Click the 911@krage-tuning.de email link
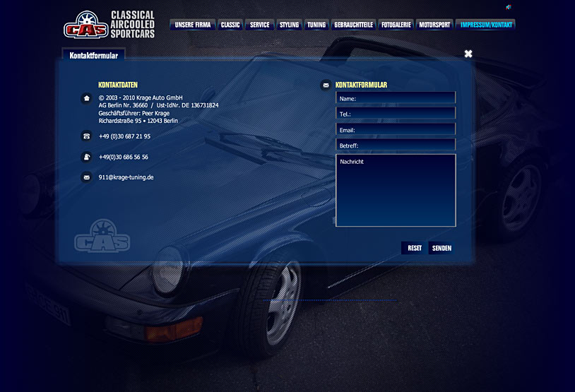Image resolution: width=575 pixels, height=392 pixels. [126, 177]
